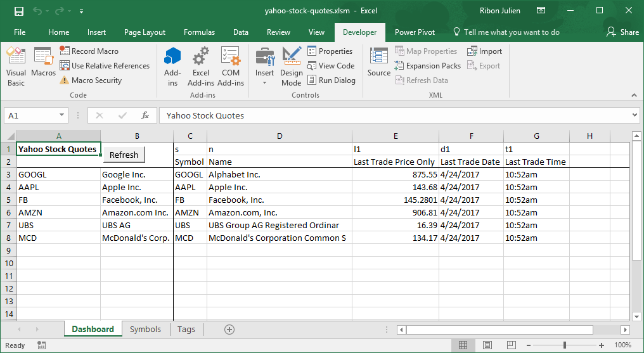Add a new sheet with plus button
This screenshot has height=353, width=644.
pos(229,329)
